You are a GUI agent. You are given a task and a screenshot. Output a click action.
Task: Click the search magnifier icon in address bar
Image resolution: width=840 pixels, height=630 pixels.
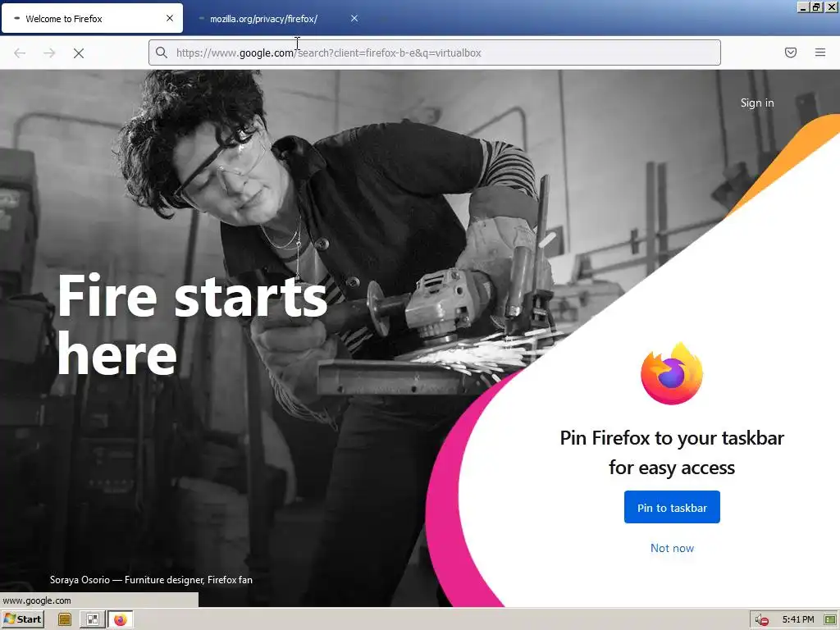[x=162, y=52]
